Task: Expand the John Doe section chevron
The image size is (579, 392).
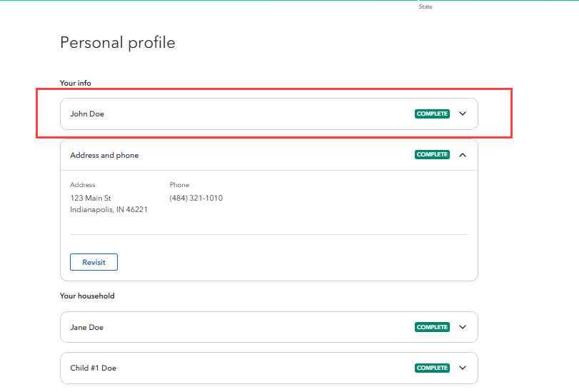Action: [463, 114]
